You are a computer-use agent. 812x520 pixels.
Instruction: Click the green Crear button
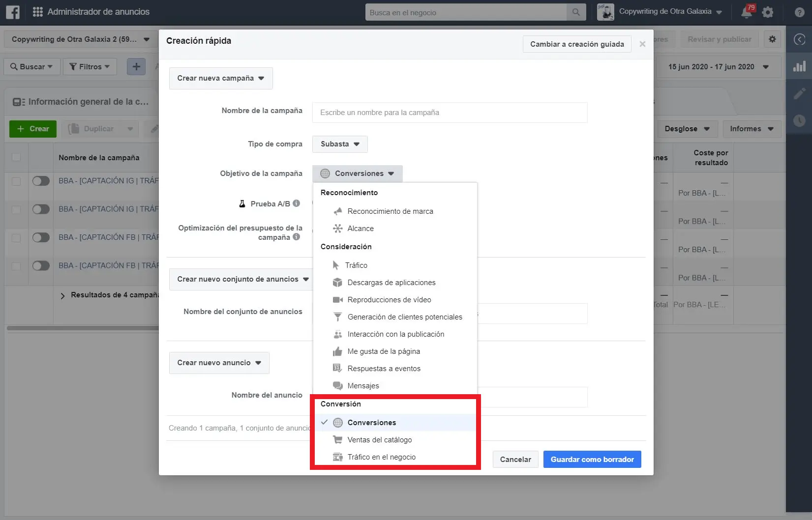(x=33, y=129)
